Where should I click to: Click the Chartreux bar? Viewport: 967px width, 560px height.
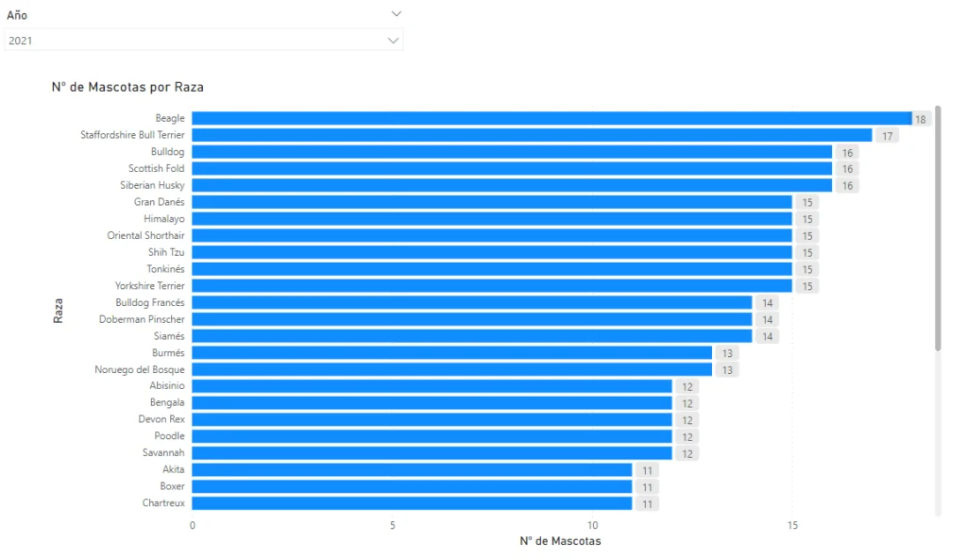pyautogui.click(x=412, y=503)
